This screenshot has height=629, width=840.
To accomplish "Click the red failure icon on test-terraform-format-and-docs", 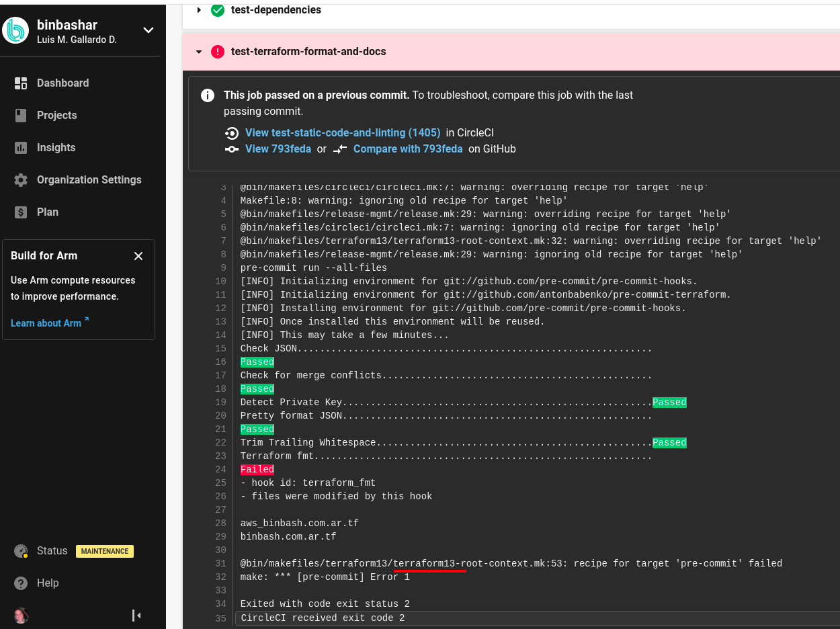I will click(x=218, y=51).
